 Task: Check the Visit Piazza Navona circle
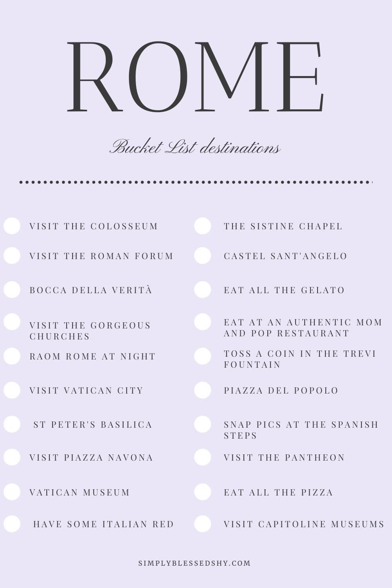pyautogui.click(x=12, y=457)
